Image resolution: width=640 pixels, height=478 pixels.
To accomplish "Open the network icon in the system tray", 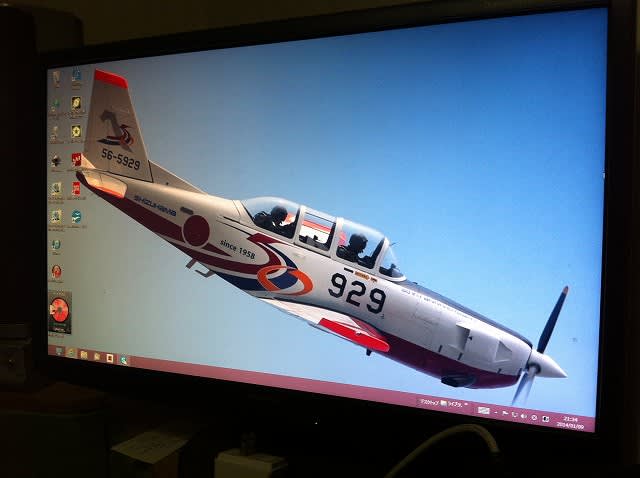I will (514, 415).
